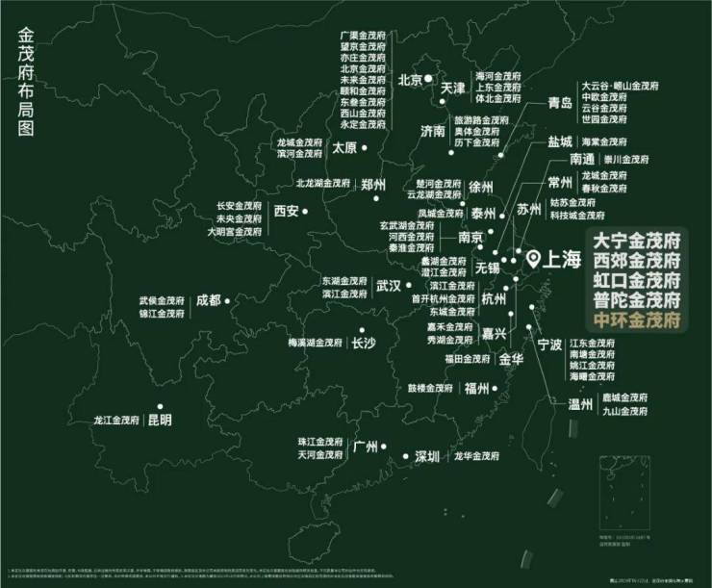The height and width of the screenshot is (588, 712).
Task: Click the 金华 city label
Action: click(x=511, y=359)
